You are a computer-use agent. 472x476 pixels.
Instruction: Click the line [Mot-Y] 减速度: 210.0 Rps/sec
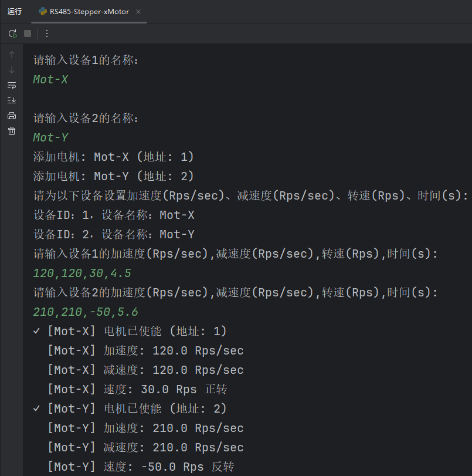click(x=145, y=447)
